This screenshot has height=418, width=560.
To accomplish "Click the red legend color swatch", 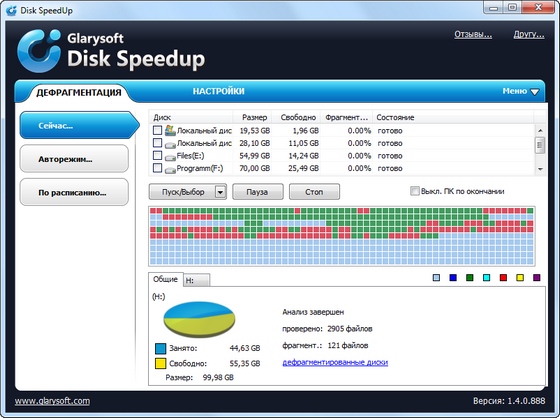I will [x=503, y=278].
